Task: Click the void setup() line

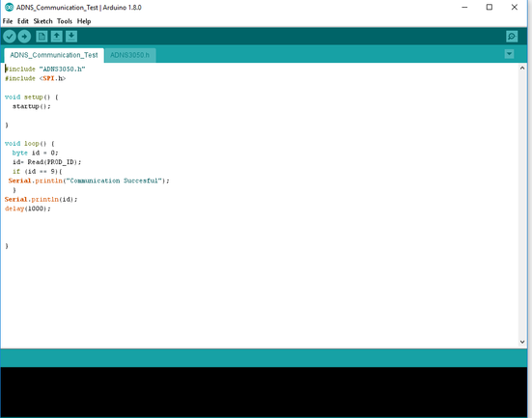Action: click(x=32, y=98)
